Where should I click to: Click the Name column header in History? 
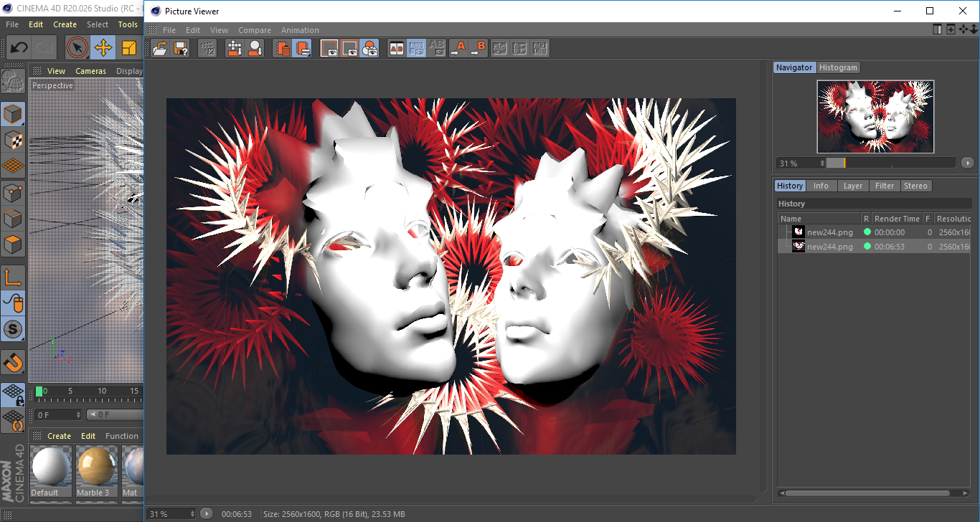pos(819,219)
